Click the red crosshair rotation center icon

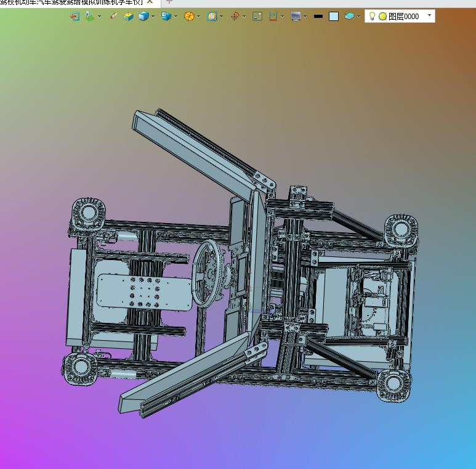[235, 16]
